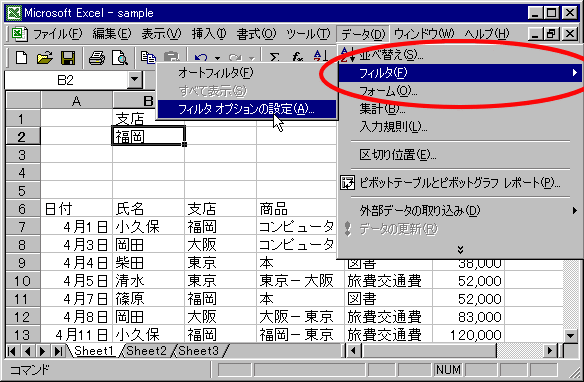Image resolution: width=584 pixels, height=382 pixels.
Task: Select オートフィルタ(F) in the submenu
Action: click(x=247, y=73)
